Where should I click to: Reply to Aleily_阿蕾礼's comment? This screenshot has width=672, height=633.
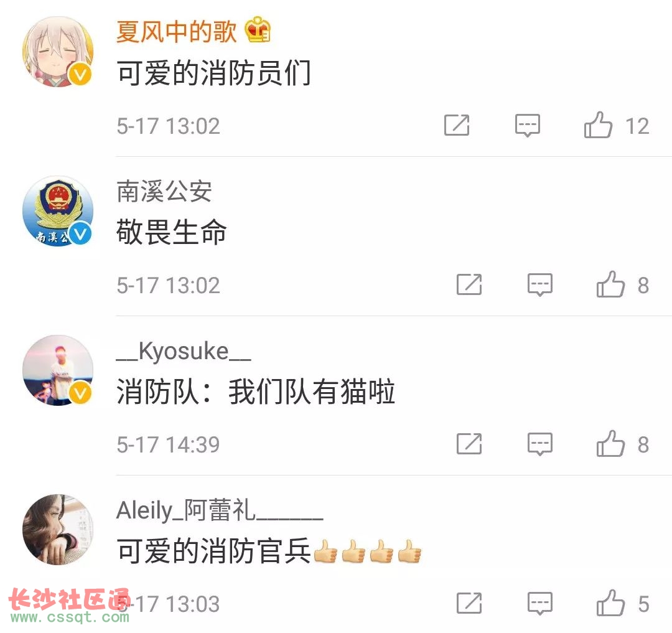pos(540,603)
